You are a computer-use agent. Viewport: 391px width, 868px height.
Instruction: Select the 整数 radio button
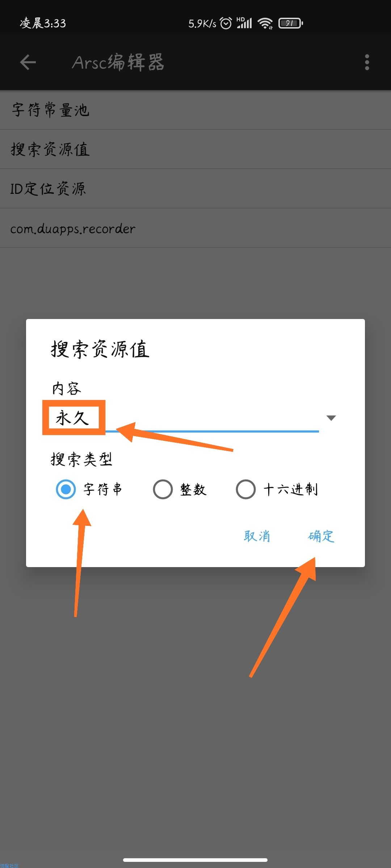click(163, 489)
